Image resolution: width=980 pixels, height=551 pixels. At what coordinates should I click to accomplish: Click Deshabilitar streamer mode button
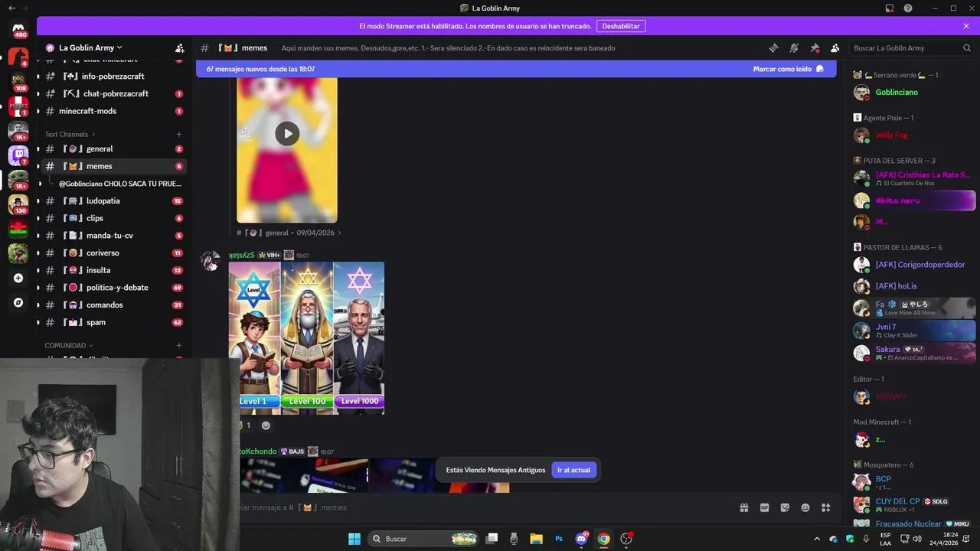pyautogui.click(x=621, y=26)
